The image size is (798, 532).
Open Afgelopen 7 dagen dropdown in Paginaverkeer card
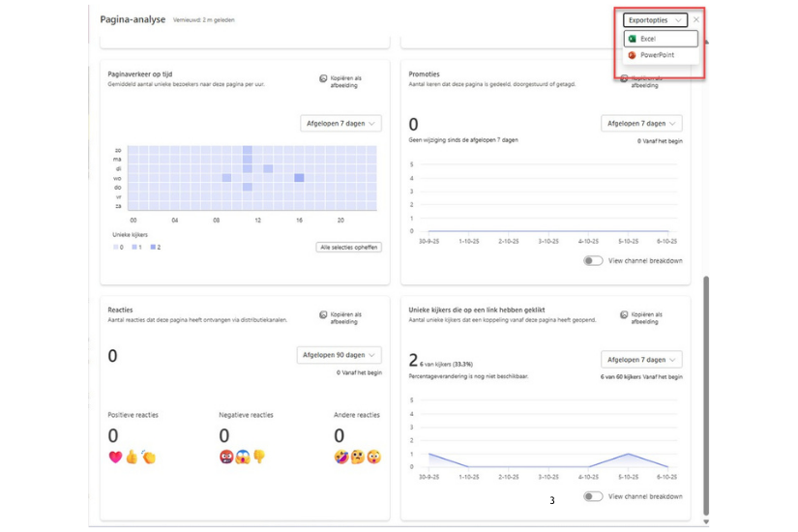(x=340, y=123)
